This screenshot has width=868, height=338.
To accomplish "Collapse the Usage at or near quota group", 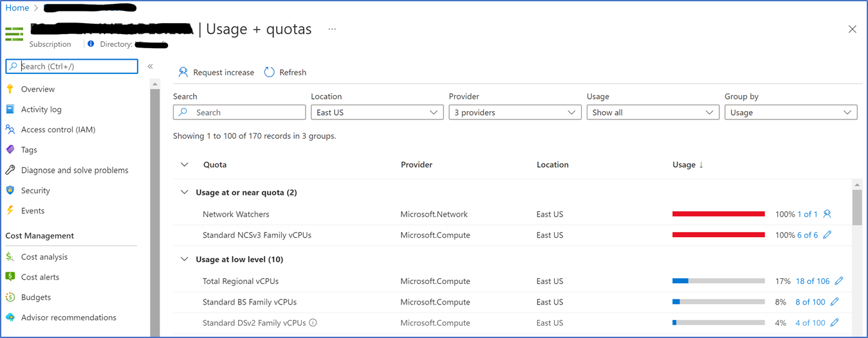I will pyautogui.click(x=185, y=192).
